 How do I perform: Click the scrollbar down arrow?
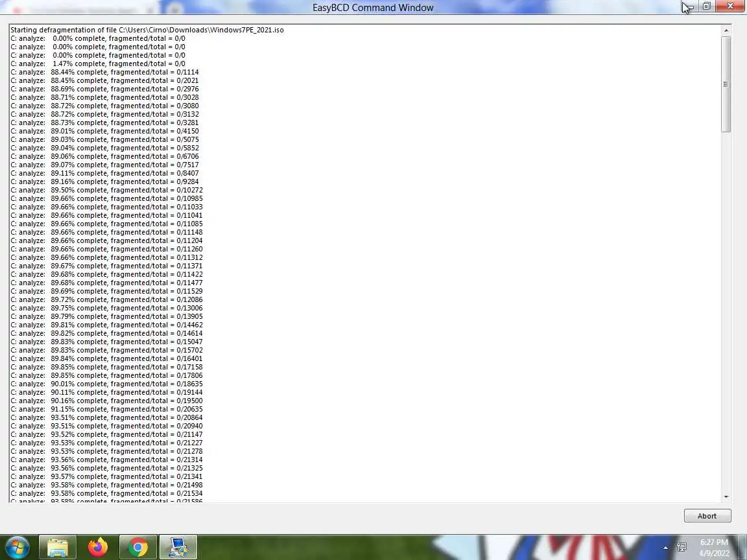pos(726,496)
